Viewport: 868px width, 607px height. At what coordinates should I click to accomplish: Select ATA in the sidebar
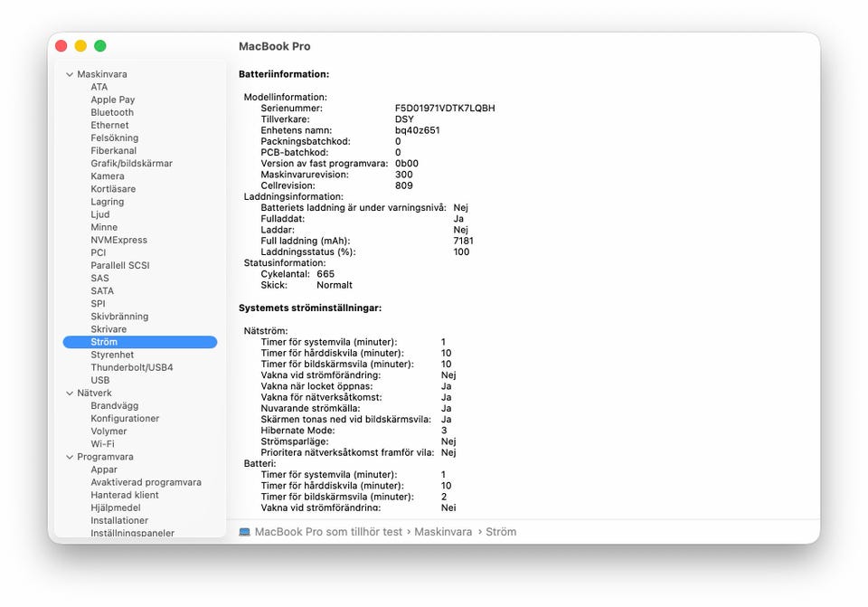click(x=99, y=87)
